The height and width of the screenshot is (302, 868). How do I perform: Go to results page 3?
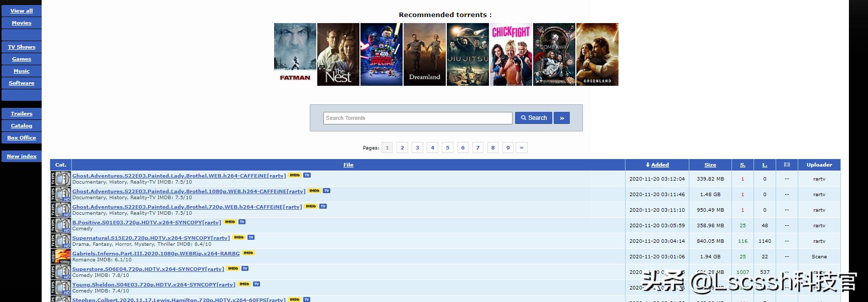417,147
